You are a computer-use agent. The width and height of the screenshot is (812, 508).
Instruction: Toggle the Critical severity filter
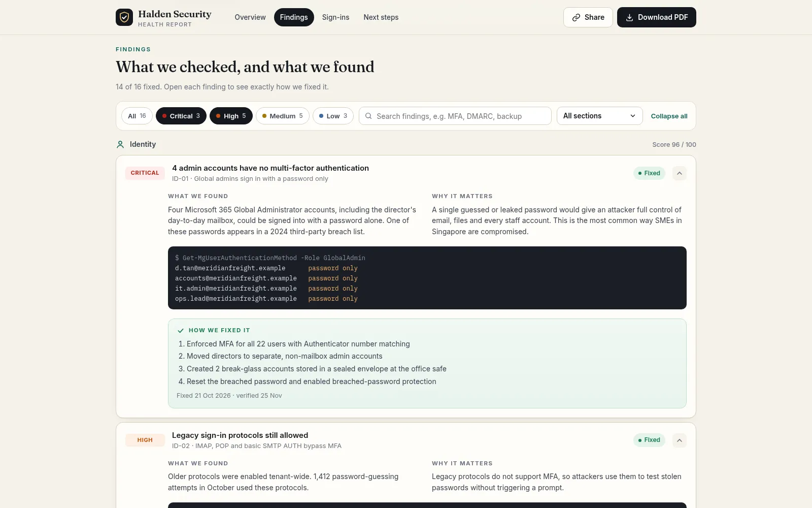point(181,116)
